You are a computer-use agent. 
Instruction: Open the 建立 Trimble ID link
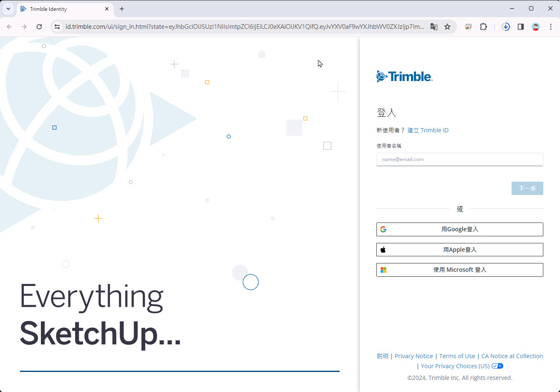(428, 130)
